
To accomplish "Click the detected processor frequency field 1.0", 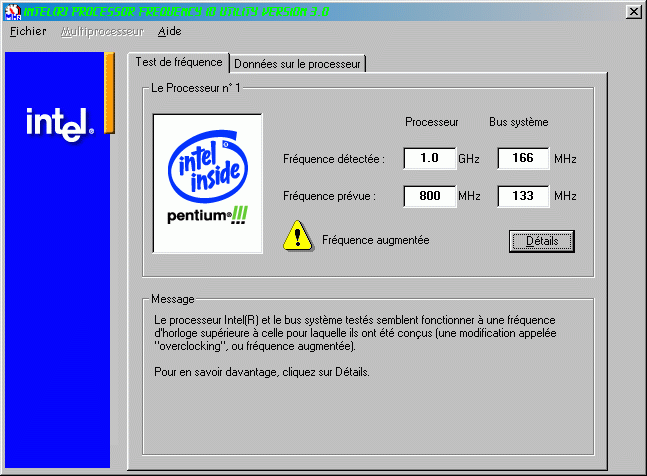I will [430, 158].
